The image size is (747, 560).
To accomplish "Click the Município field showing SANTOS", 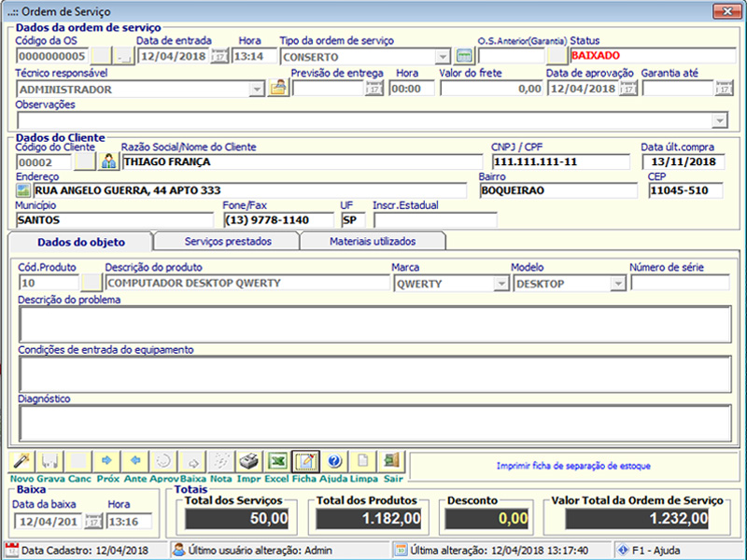I will pos(115,220).
